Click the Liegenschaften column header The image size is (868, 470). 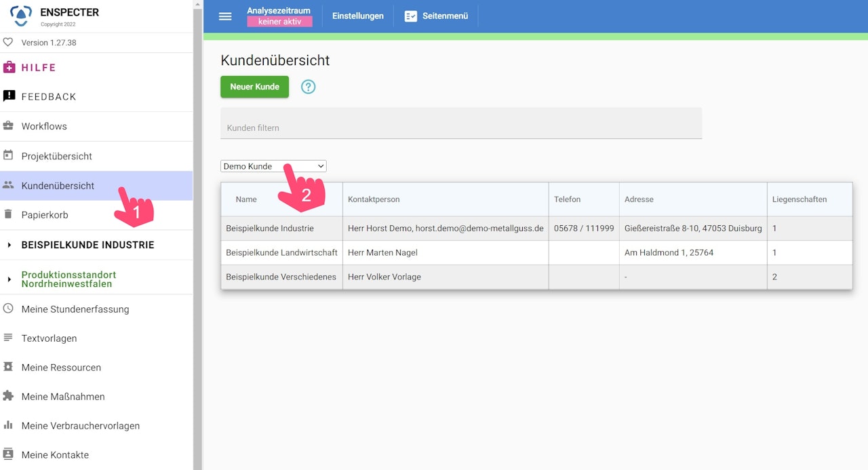coord(799,199)
